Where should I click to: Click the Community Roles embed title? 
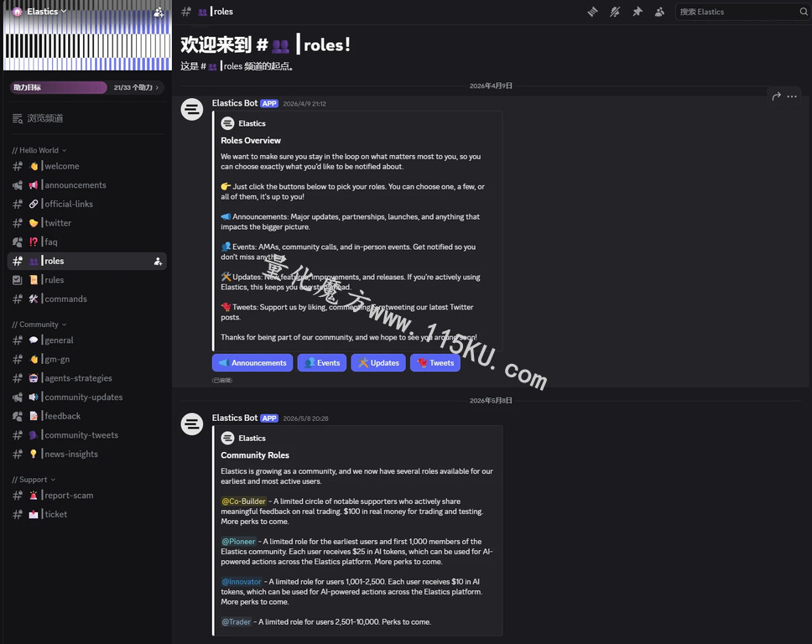(x=255, y=455)
